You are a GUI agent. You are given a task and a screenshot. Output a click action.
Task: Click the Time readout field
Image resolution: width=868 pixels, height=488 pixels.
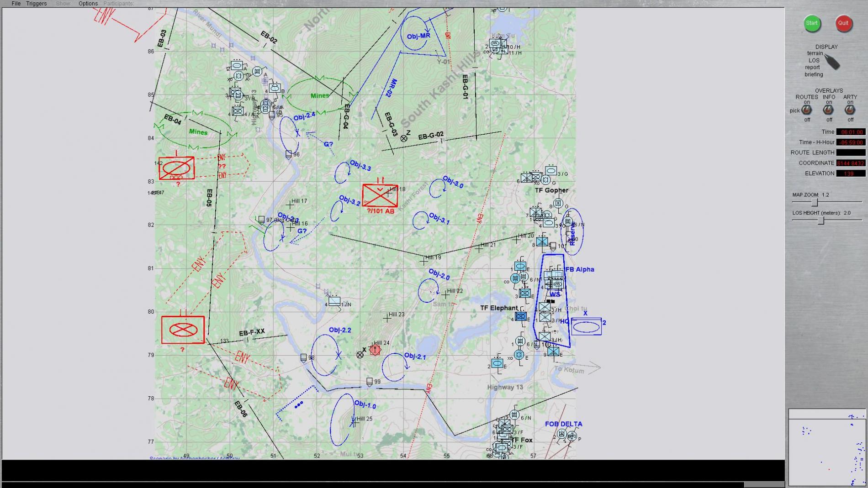point(851,132)
